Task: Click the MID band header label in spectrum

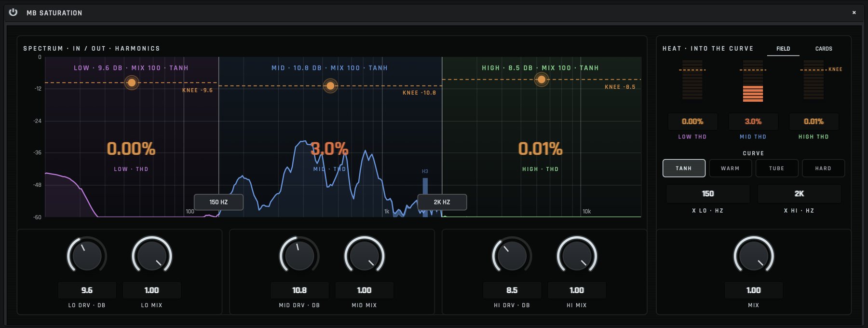Action: click(329, 68)
